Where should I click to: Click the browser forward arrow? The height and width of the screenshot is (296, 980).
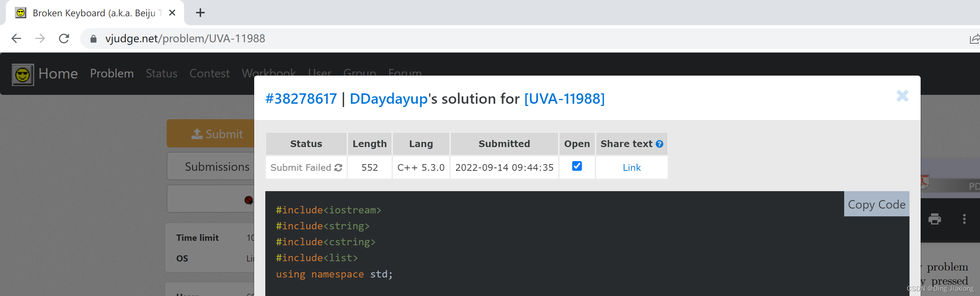click(40, 39)
